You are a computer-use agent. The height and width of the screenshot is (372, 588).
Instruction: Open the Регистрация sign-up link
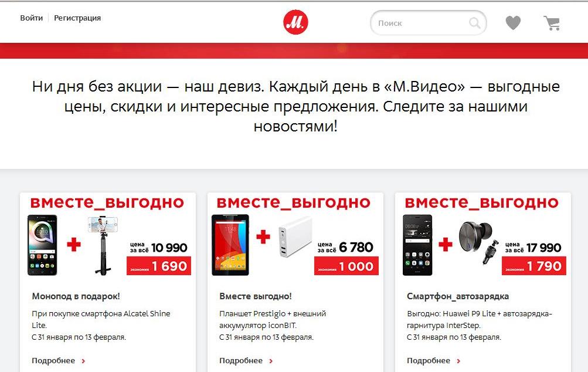pos(77,18)
